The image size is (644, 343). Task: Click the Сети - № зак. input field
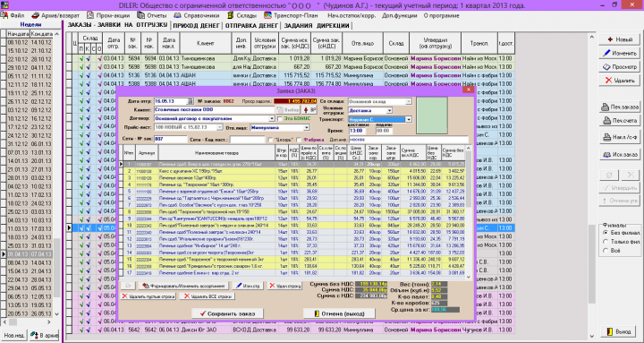(170, 140)
